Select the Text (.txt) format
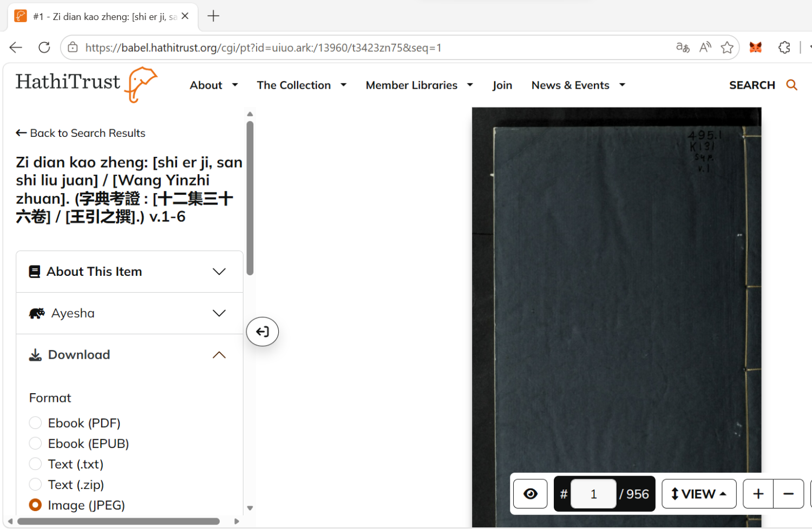This screenshot has height=529, width=812. tap(35, 464)
